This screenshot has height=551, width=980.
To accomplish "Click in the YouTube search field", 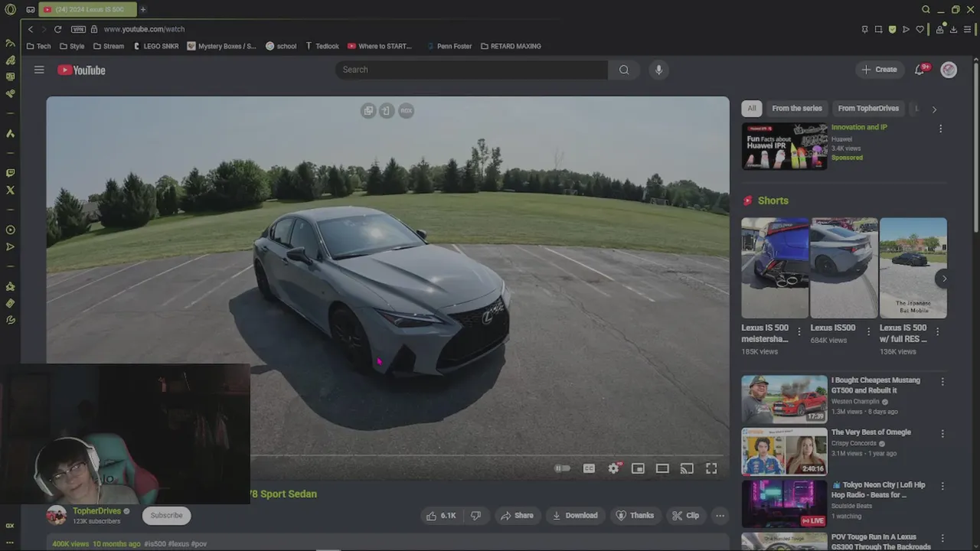I will click(471, 70).
